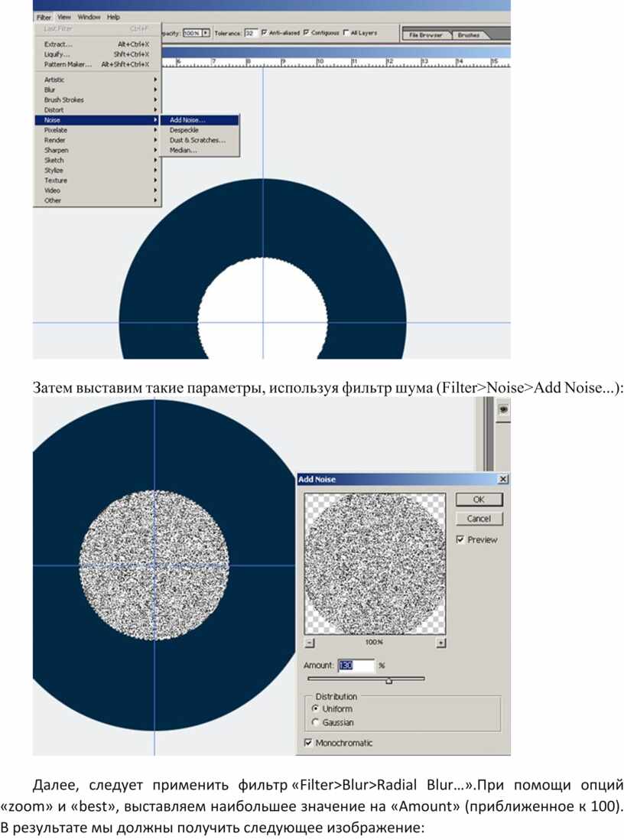Enable the All Layers checkbox
The height and width of the screenshot is (840, 624).
pyautogui.click(x=346, y=33)
